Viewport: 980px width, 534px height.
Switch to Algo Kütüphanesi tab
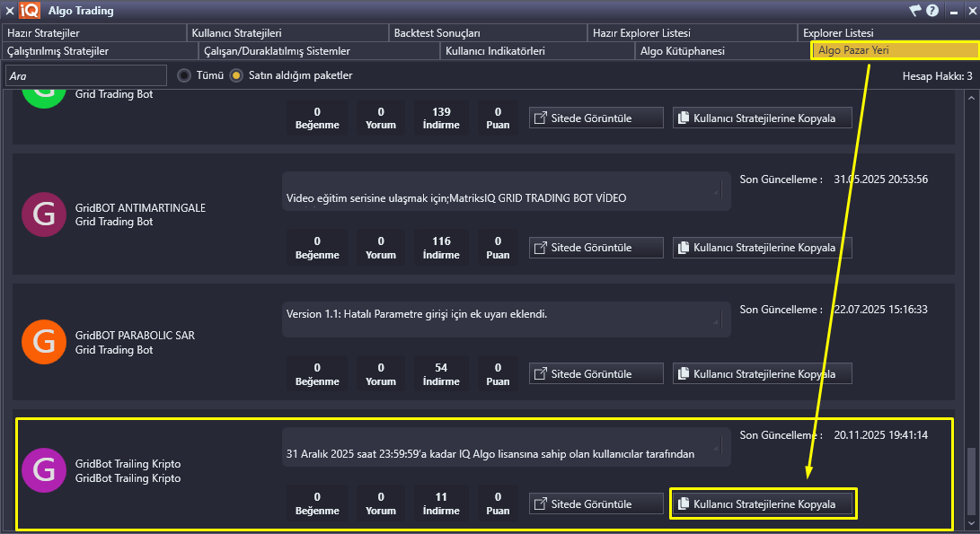point(722,51)
